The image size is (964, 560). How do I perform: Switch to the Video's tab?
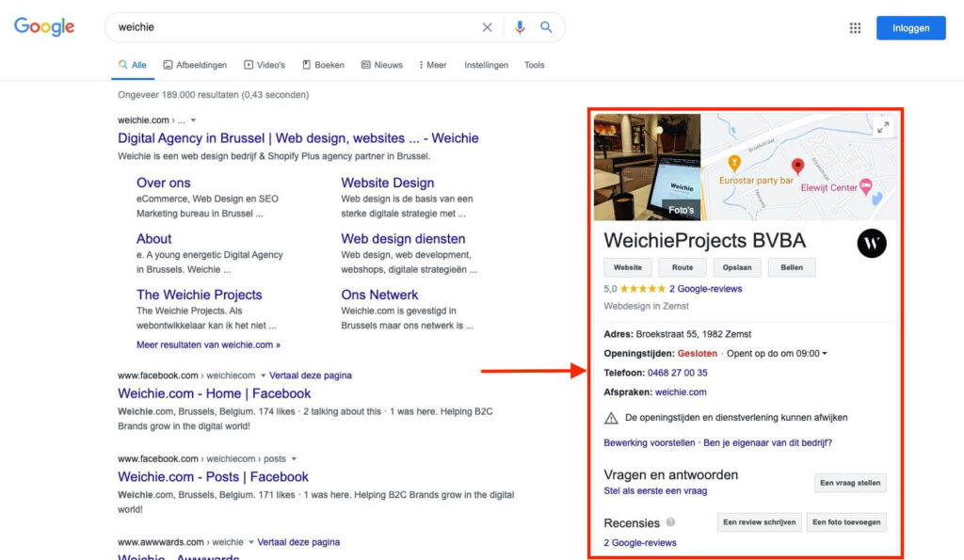[x=265, y=65]
